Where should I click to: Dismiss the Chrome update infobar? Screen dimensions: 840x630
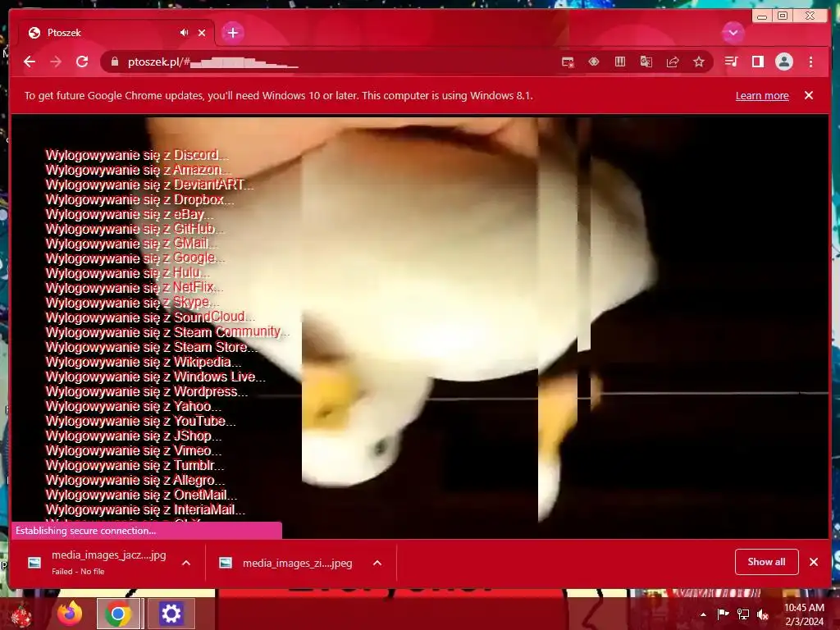click(x=809, y=95)
